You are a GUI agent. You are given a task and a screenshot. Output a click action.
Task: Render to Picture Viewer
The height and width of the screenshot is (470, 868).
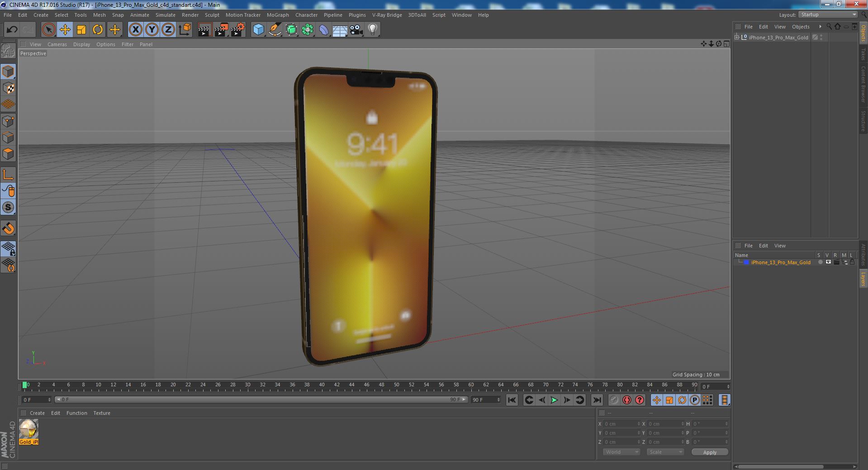pyautogui.click(x=221, y=30)
